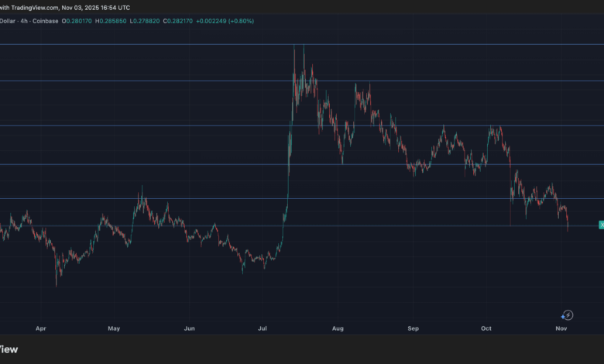604x364 pixels.
Task: Open the TradingView logo at bottom left
Action: pos(9,349)
